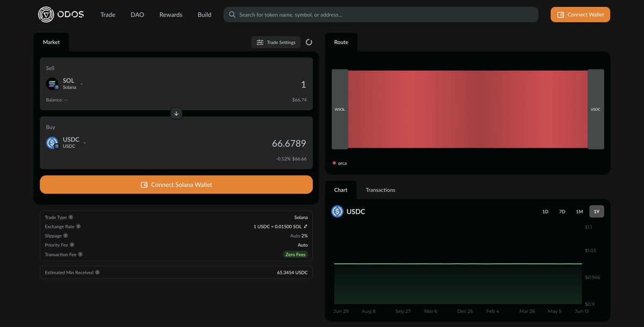Click the Trade Type help icon
Viewport: 644px width, 327px height.
click(71, 217)
